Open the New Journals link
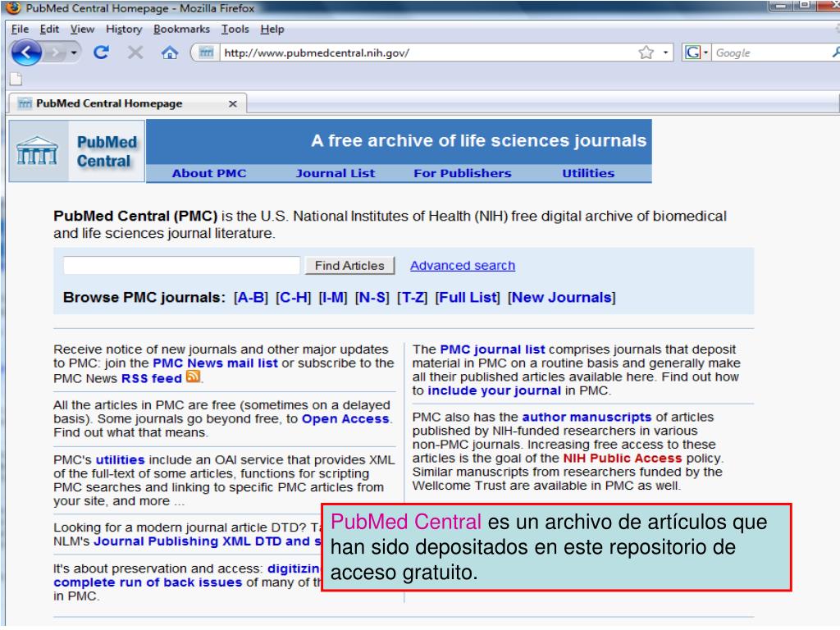 pyautogui.click(x=562, y=297)
